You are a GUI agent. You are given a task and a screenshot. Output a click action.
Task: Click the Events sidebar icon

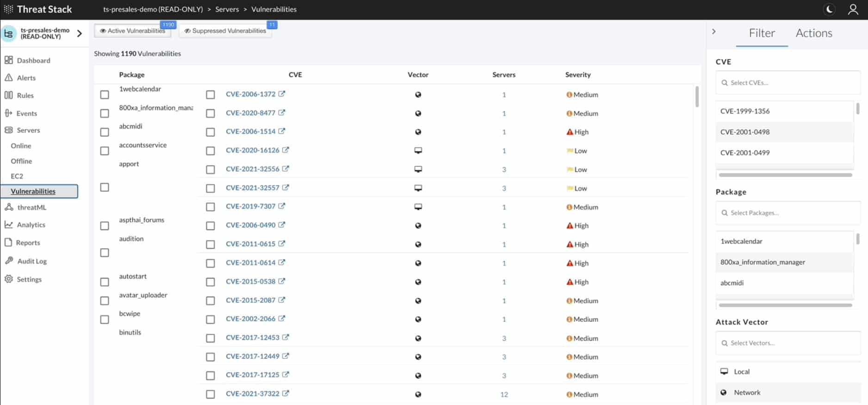point(8,113)
